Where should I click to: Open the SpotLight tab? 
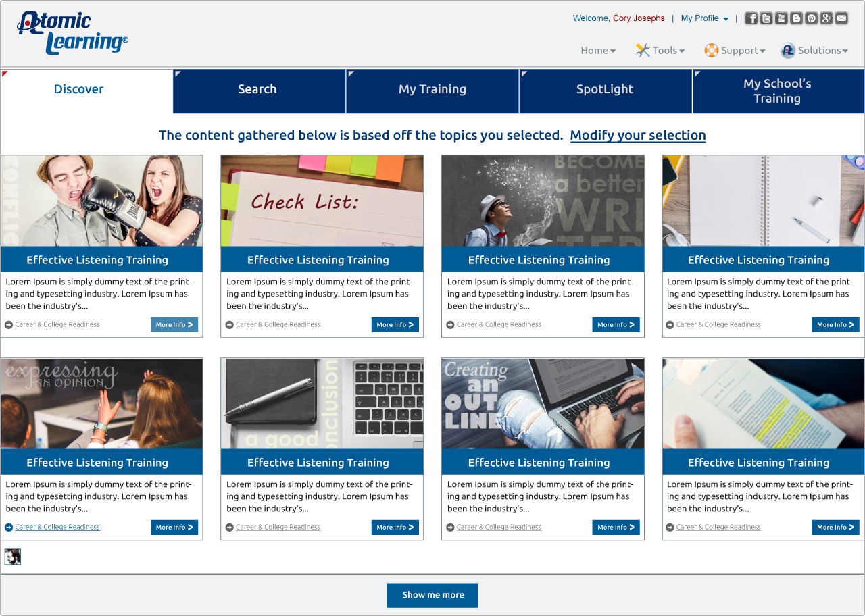[605, 90]
